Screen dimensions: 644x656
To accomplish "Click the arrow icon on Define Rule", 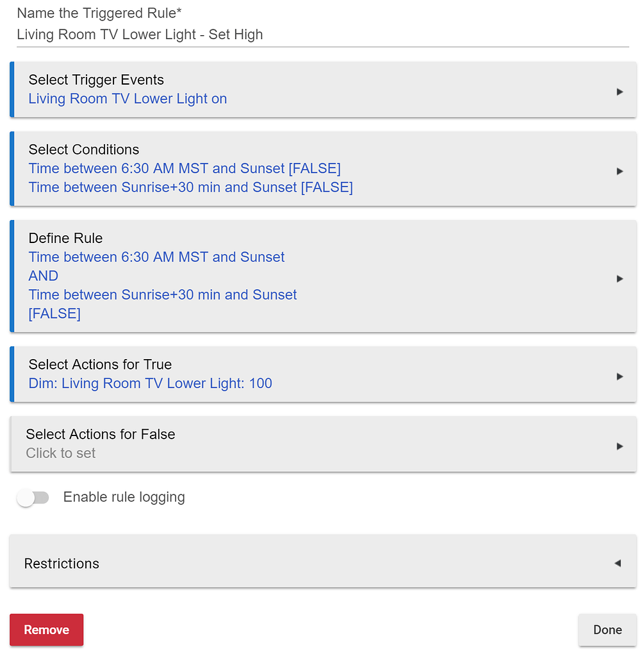I will pos(619,278).
